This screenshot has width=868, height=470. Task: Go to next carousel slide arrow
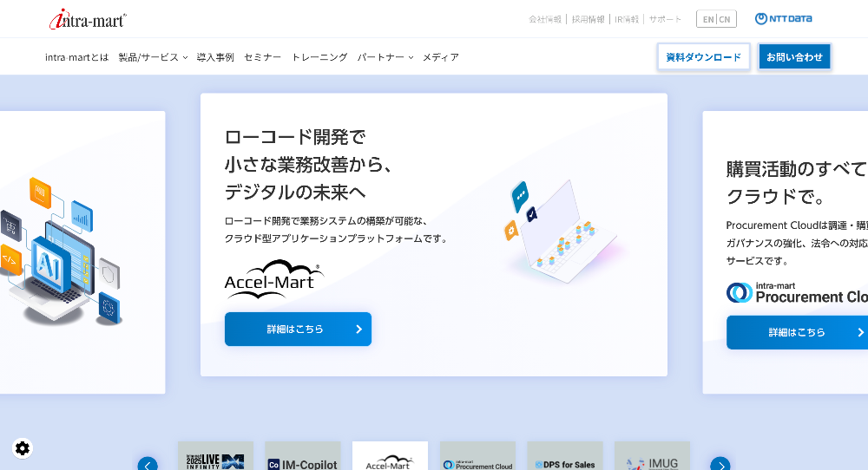[x=720, y=464]
